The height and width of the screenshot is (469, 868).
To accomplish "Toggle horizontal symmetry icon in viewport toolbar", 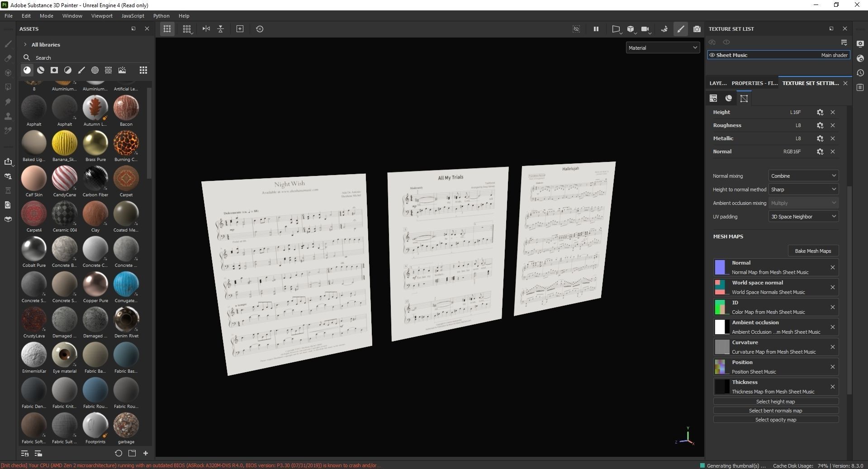I will pos(206,29).
